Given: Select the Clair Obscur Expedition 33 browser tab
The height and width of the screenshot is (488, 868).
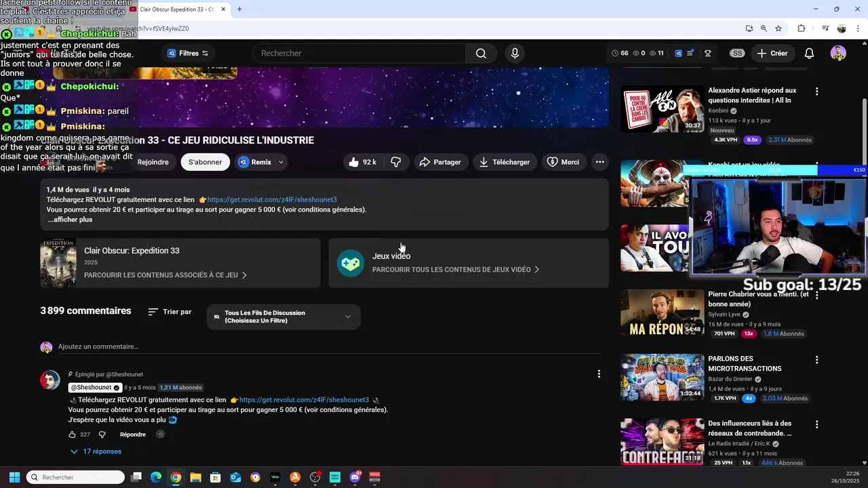Looking at the screenshot, I should [x=178, y=9].
